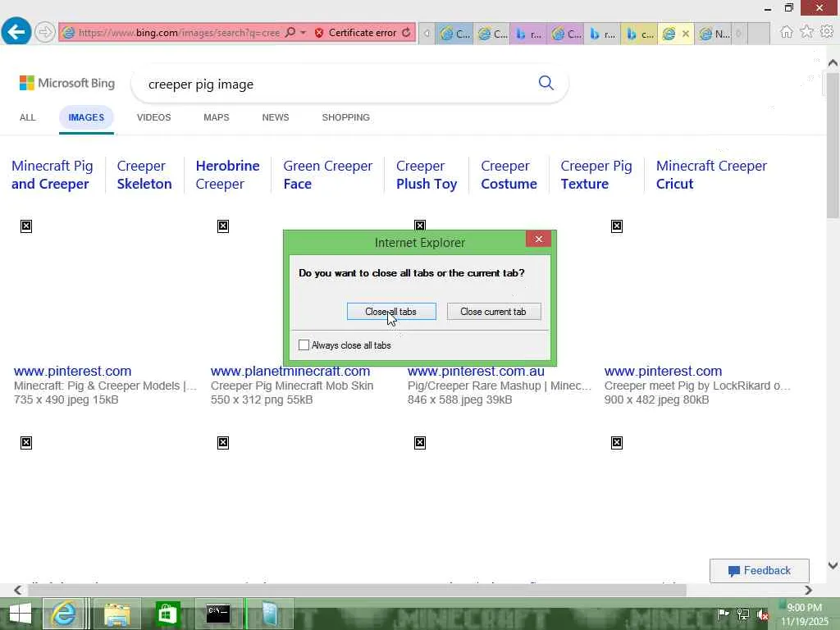This screenshot has height=630, width=840.
Task: Open 'Green Creeper Face' related search
Action: pyautogui.click(x=328, y=175)
